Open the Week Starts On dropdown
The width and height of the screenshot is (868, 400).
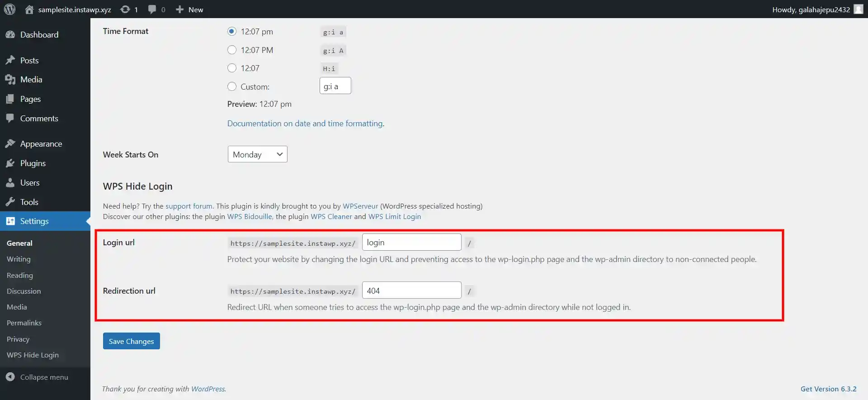(257, 154)
